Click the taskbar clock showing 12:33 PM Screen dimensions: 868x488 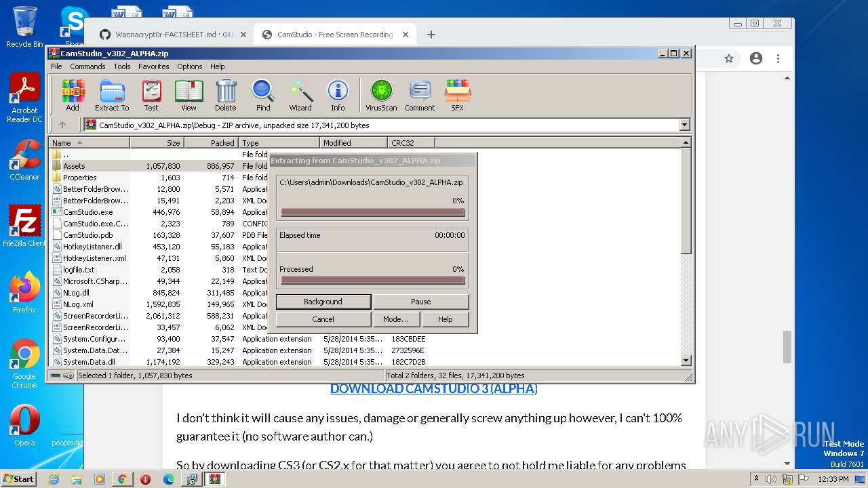tap(833, 479)
